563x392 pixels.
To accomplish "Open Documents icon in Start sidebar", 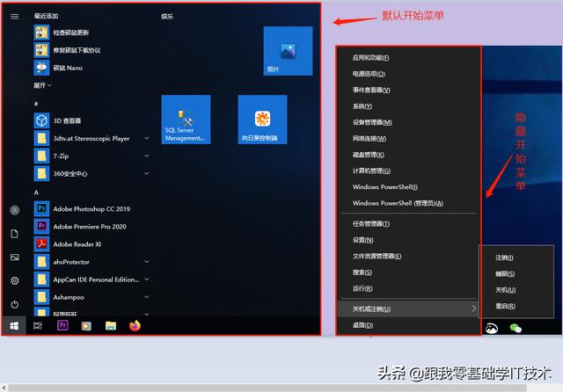I will coord(15,234).
